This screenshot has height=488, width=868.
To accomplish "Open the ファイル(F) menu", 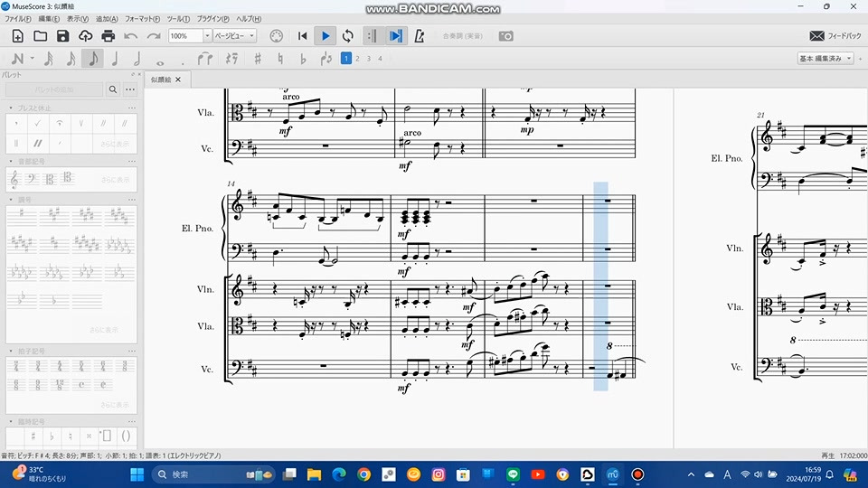I will click(x=18, y=19).
